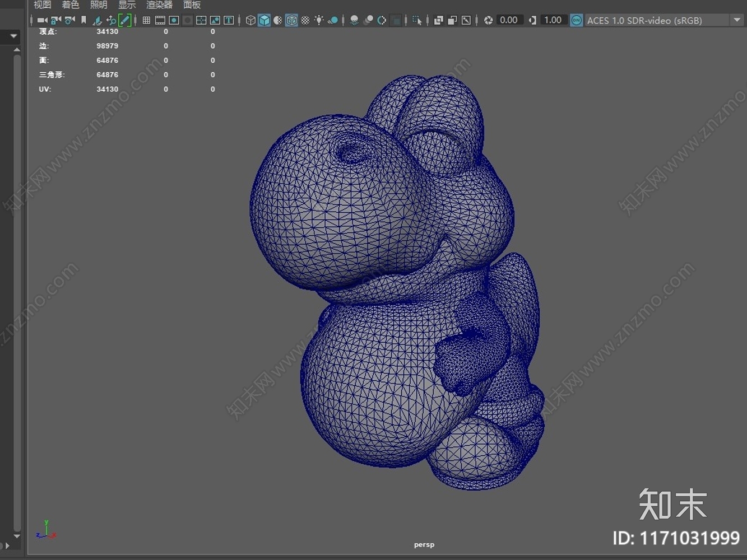
Task: Expand the bottom-left panel arrow
Action: pos(7,545)
